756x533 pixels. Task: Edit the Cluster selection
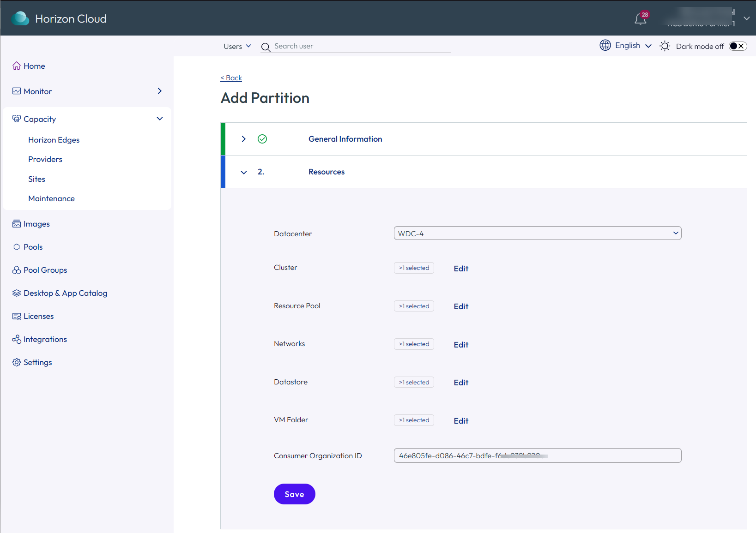[x=461, y=269]
